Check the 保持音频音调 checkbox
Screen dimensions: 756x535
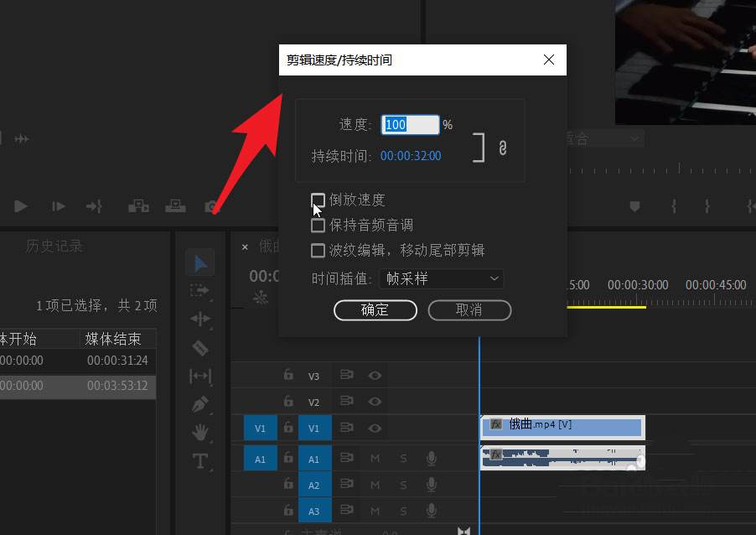tap(318, 225)
